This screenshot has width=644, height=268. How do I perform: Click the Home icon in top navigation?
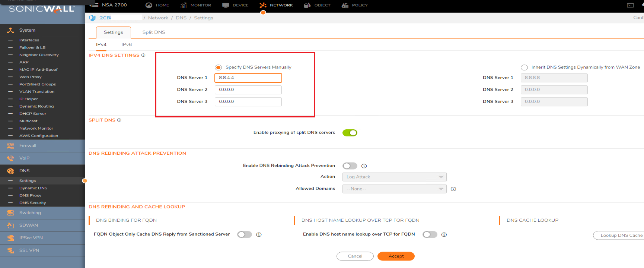point(149,5)
